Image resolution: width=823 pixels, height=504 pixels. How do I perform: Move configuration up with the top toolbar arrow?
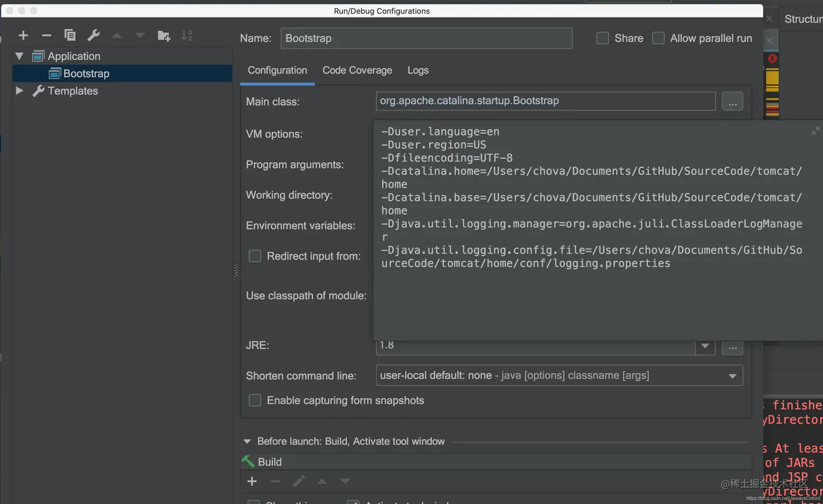(116, 35)
